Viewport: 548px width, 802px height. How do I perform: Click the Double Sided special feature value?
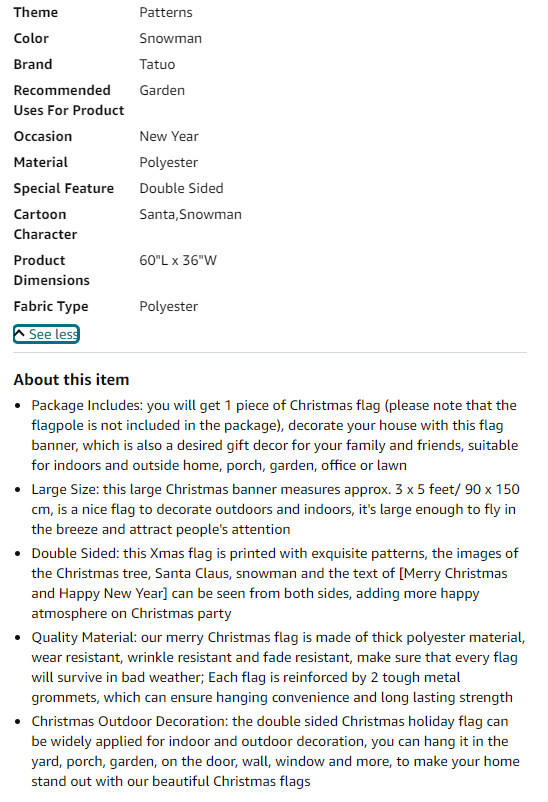pyautogui.click(x=181, y=189)
